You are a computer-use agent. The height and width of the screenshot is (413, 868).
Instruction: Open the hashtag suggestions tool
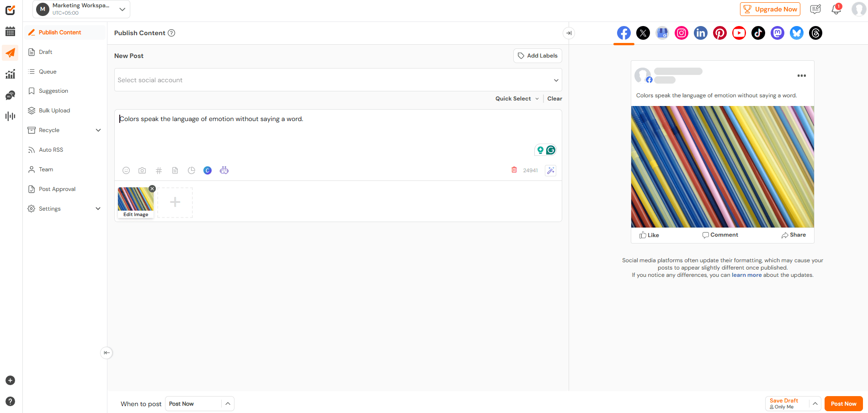pos(159,170)
